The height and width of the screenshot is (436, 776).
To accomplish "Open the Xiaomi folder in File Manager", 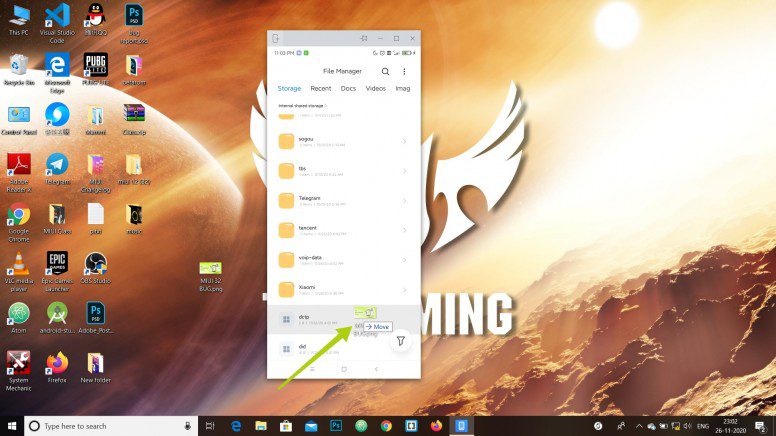I will (x=344, y=290).
